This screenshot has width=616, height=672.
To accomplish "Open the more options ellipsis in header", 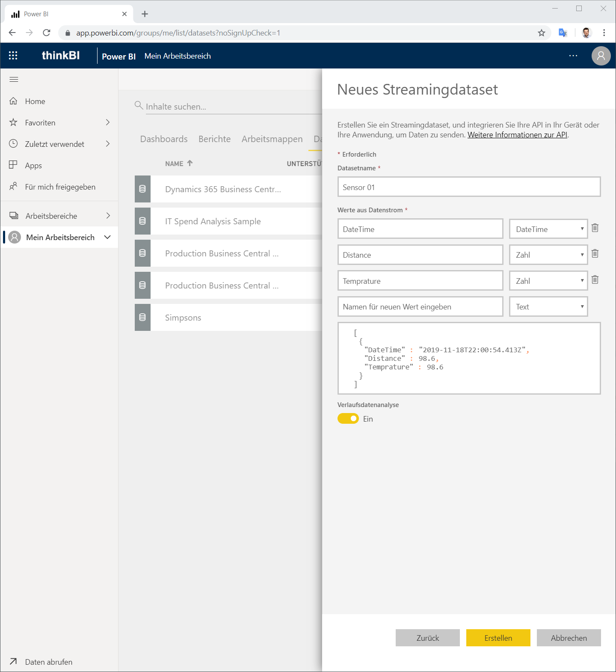I will [x=573, y=56].
